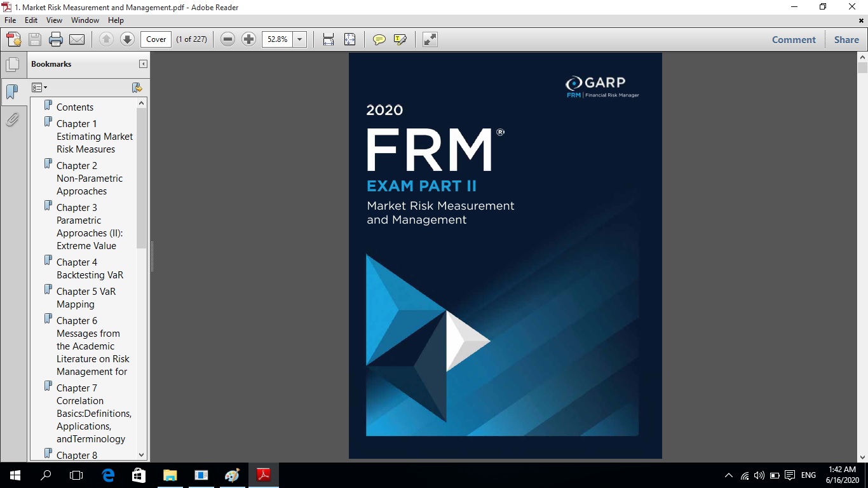Launch Microsoft Edge from taskbar
This screenshot has height=488, width=868.
(108, 475)
